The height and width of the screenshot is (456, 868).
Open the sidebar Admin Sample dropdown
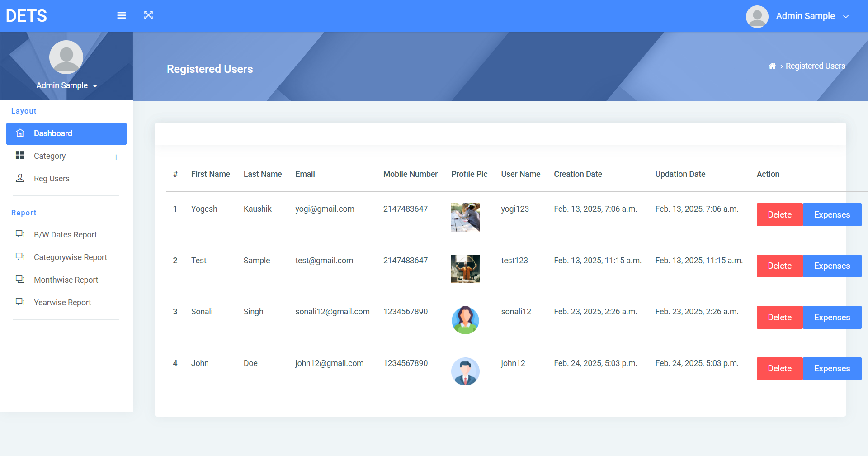tap(66, 85)
